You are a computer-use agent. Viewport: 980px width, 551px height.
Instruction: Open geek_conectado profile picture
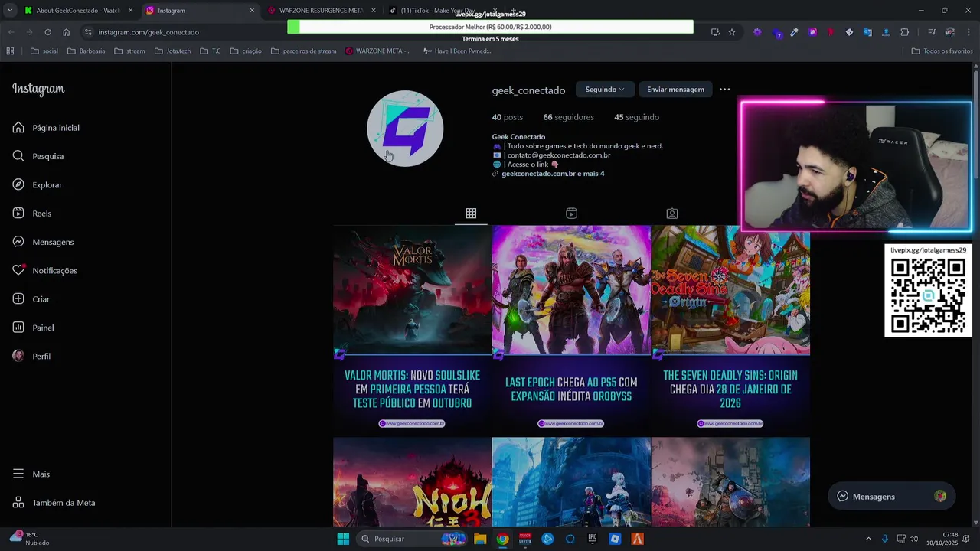(405, 129)
